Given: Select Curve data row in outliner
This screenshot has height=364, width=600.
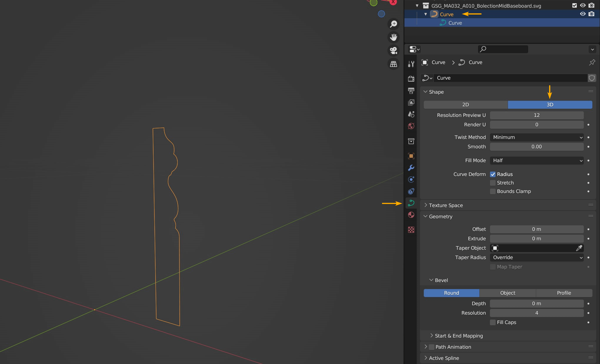Looking at the screenshot, I should coord(502,23).
